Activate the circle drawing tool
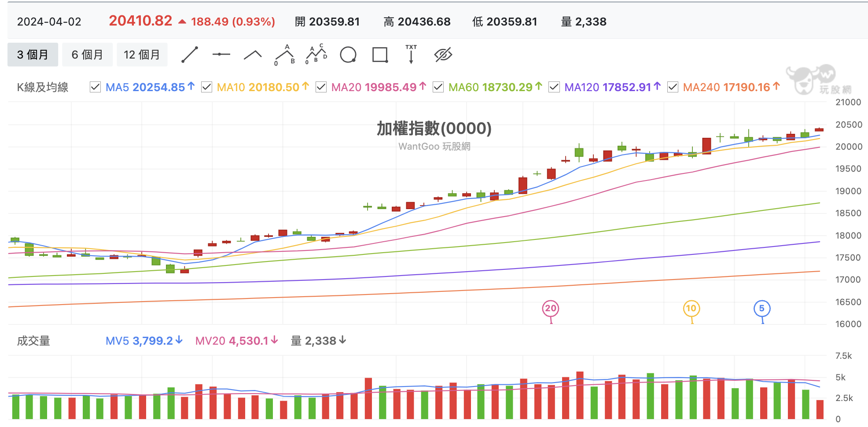868x427 pixels. 348,55
